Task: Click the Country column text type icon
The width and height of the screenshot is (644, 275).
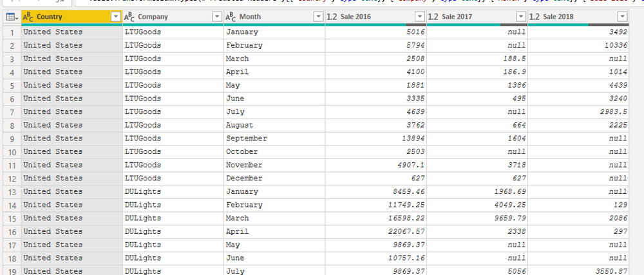Action: (x=29, y=16)
